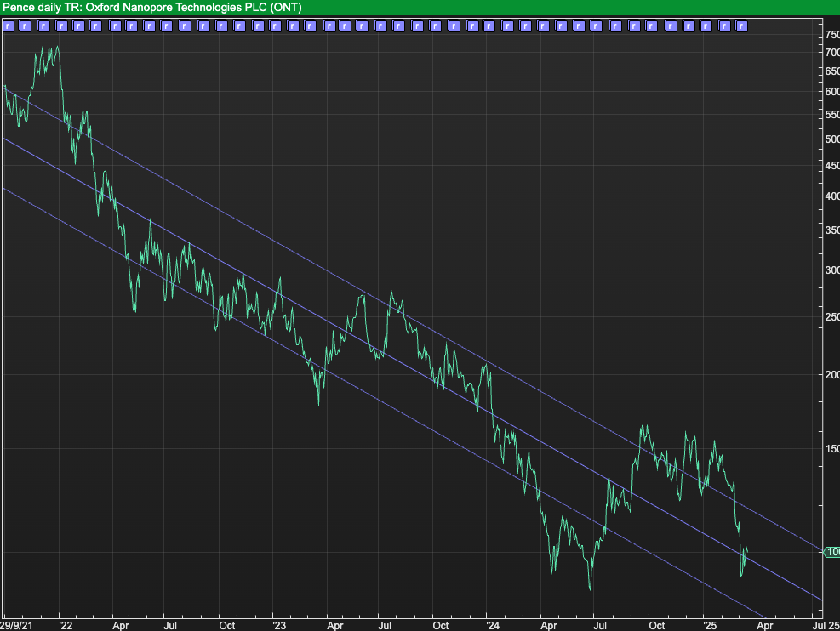Click the 500 price axis label
840x631 pixels.
pyautogui.click(x=832, y=139)
